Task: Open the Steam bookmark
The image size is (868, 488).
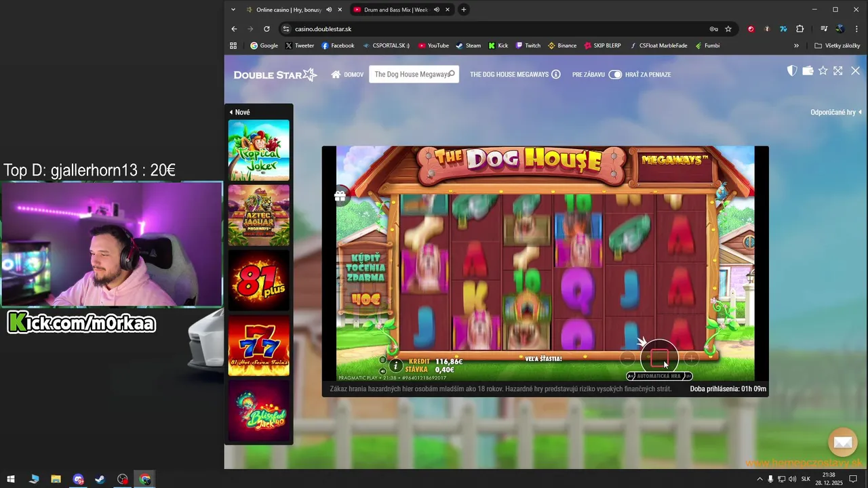Action: pyautogui.click(x=469, y=45)
